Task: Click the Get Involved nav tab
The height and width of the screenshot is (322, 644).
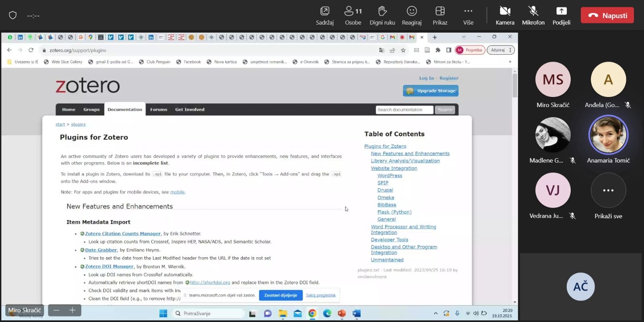Action: (x=190, y=109)
